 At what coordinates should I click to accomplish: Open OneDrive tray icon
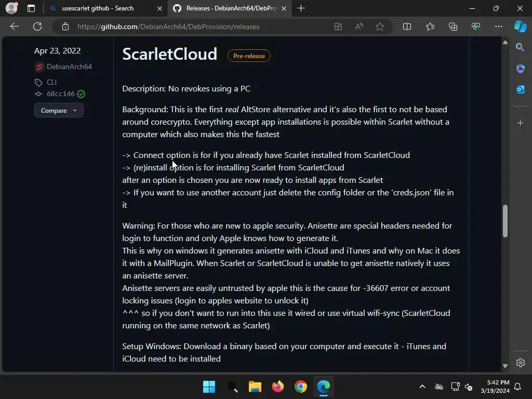pos(438,387)
